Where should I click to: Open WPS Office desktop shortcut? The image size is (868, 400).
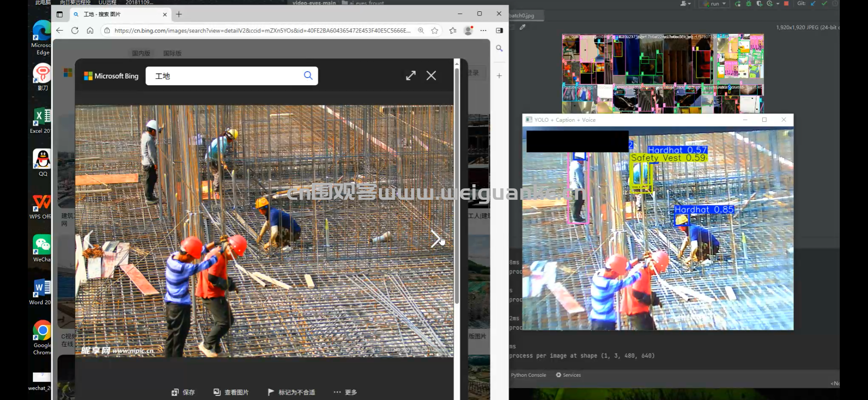tap(41, 206)
